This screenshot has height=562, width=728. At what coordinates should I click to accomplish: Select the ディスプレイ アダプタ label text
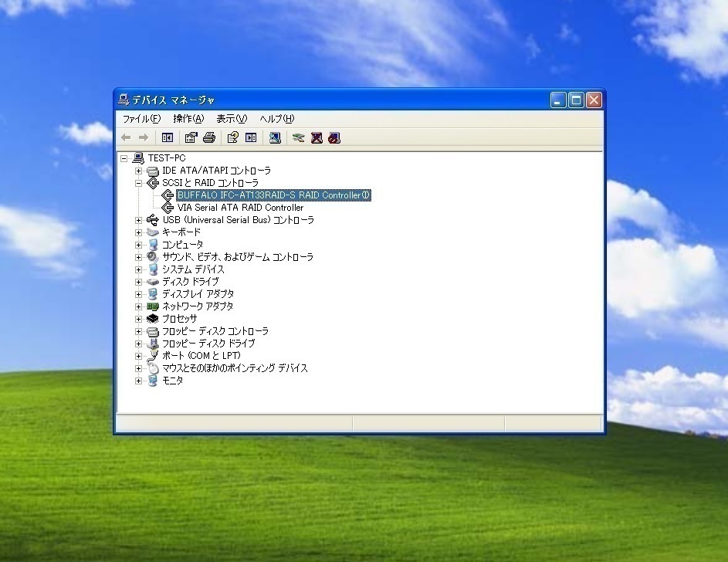198,294
